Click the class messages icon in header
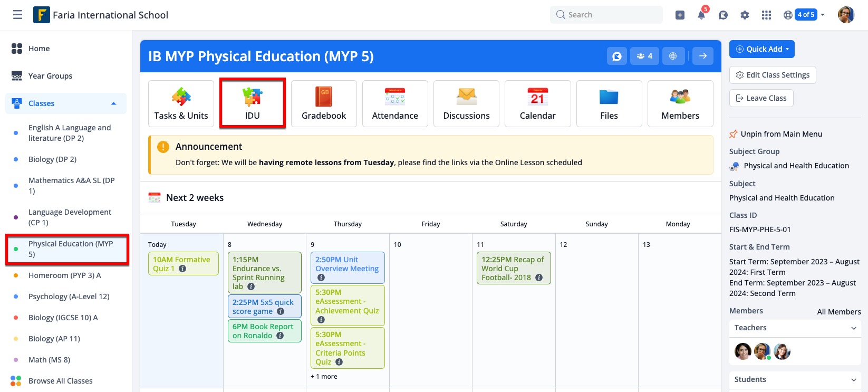This screenshot has height=392, width=868. tap(617, 56)
